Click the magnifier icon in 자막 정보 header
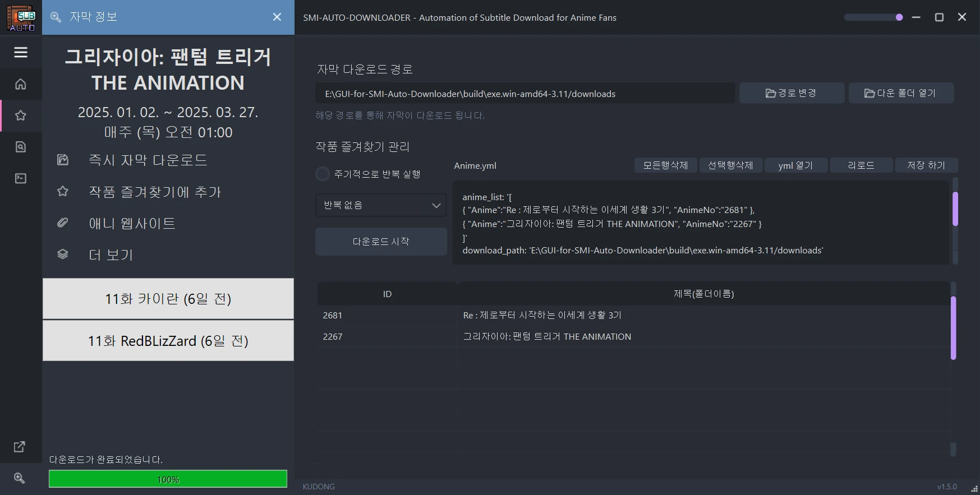Viewport: 980px width, 495px height. [x=56, y=17]
